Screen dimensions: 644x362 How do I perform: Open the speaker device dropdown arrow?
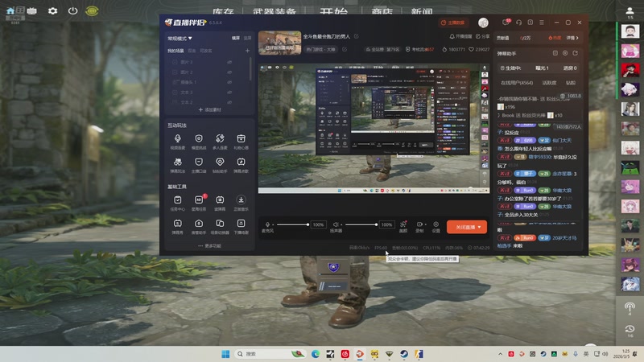click(341, 224)
